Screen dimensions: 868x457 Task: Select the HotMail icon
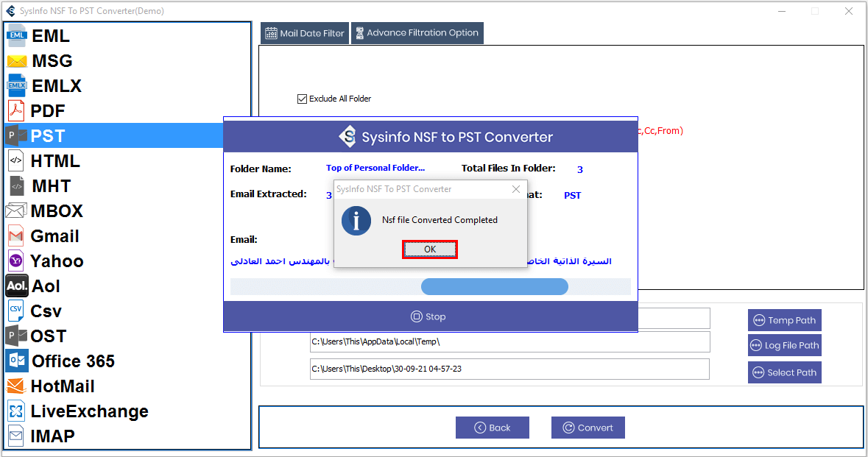click(x=16, y=386)
